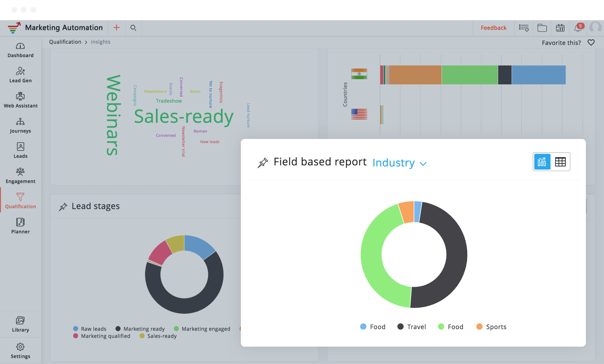The width and height of the screenshot is (604, 364).
Task: Click the blue segment of India's bar
Action: pos(539,75)
